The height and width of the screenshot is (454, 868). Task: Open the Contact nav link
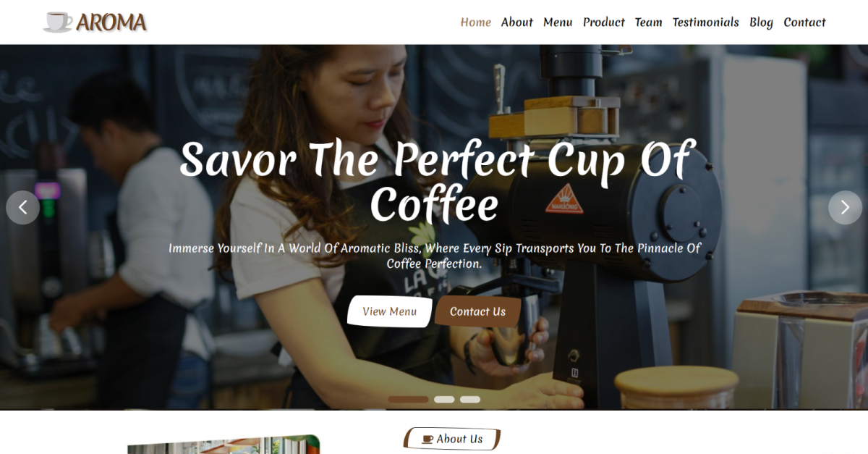[x=804, y=22]
